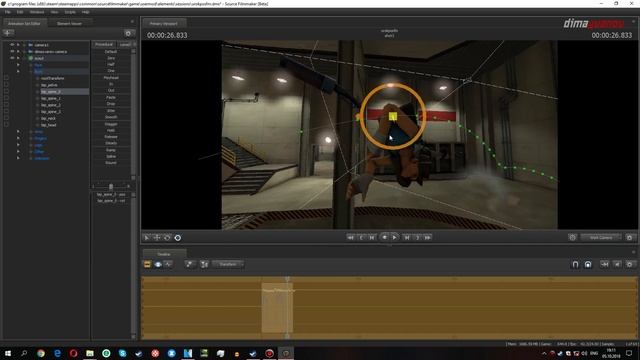Open the Work Camera dropdown
Image resolution: width=640 pixels, height=360 pixels.
tap(601, 238)
